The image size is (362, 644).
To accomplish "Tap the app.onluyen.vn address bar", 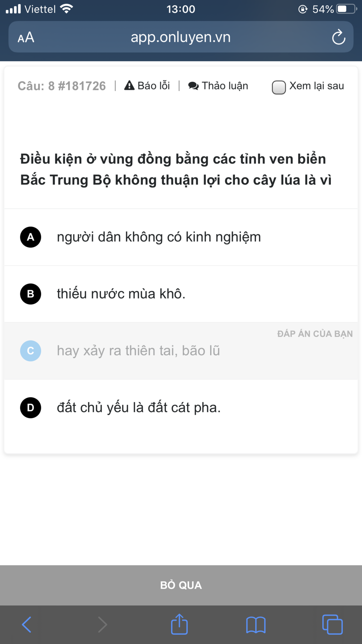I will (x=181, y=37).
